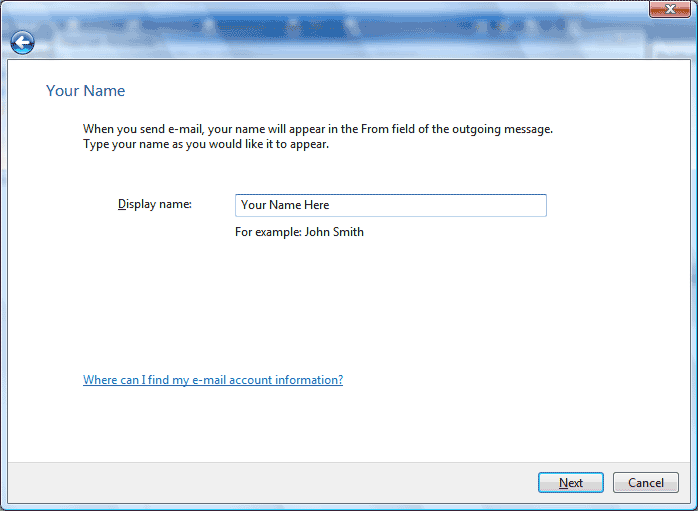
Task: Click the 'Display name:' label
Action: click(x=154, y=204)
